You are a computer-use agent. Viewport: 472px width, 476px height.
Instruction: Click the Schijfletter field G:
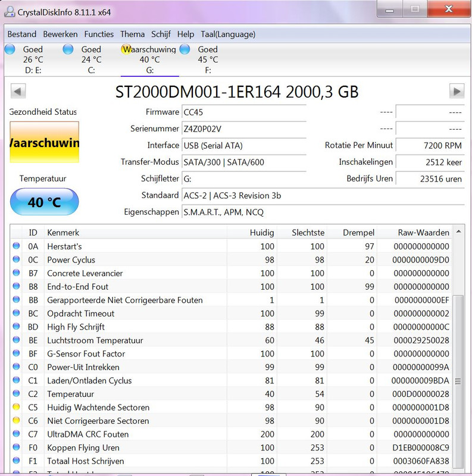coord(244,179)
